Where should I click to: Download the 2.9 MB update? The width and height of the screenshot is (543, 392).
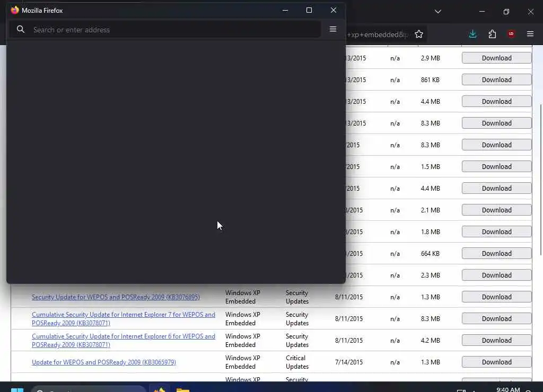[x=496, y=58]
